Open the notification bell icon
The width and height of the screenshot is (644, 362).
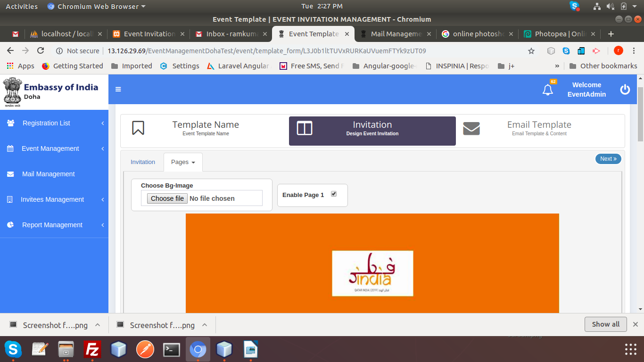coord(548,90)
